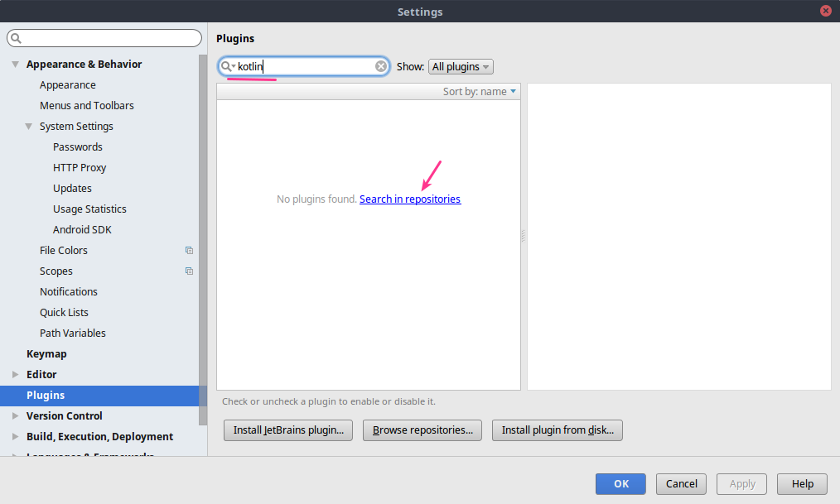This screenshot has height=504, width=840.
Task: Click the "Browse repositories..." button
Action: click(x=422, y=430)
